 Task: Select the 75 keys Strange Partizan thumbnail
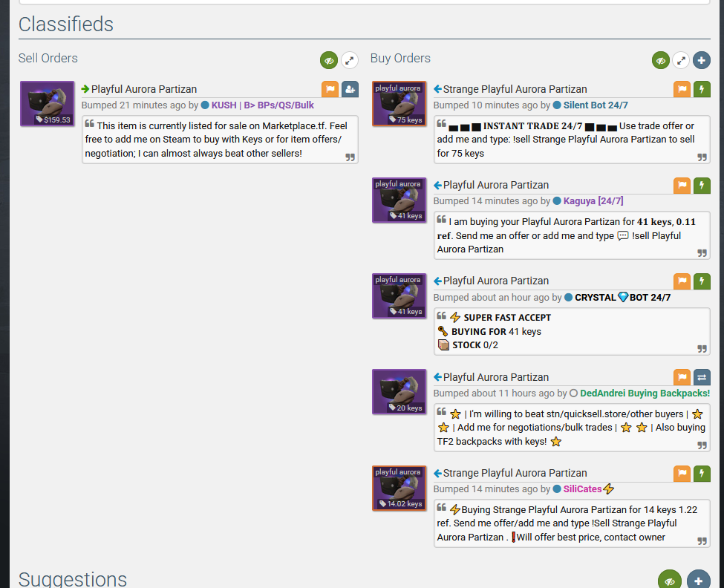[399, 104]
